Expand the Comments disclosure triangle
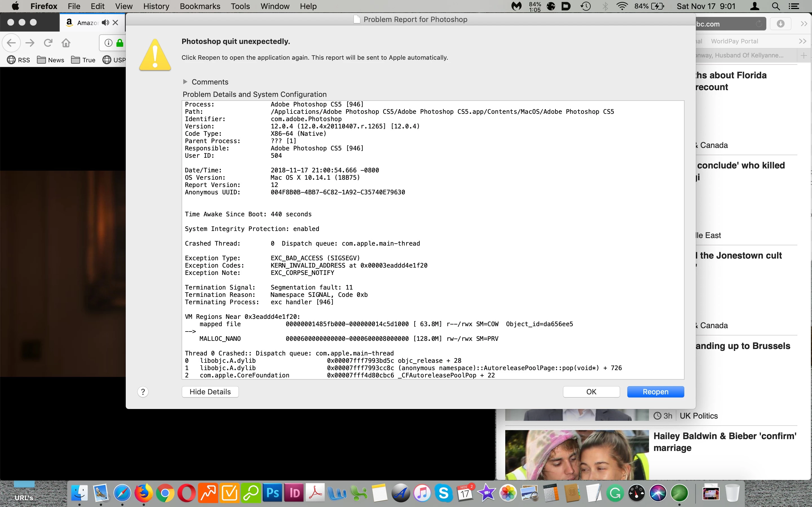Viewport: 812px width, 507px height. pos(185,82)
